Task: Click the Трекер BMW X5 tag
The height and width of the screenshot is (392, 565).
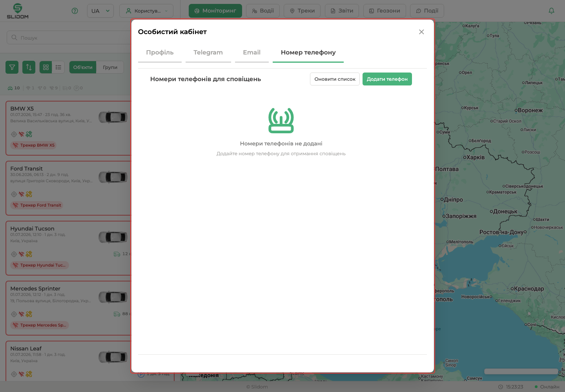Action: click(34, 145)
